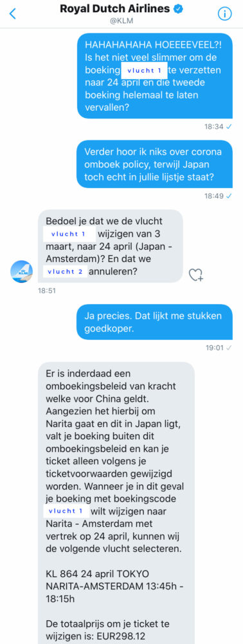Add a reaction with the heart plus icon

pyautogui.click(x=196, y=275)
